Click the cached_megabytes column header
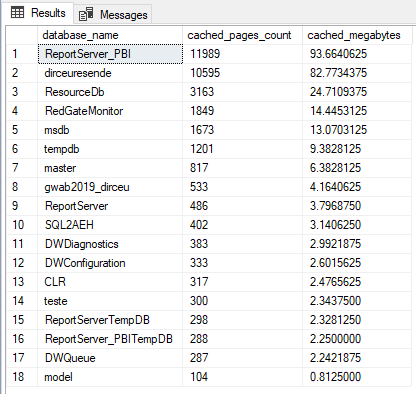This screenshot has height=394, width=416. coord(357,35)
